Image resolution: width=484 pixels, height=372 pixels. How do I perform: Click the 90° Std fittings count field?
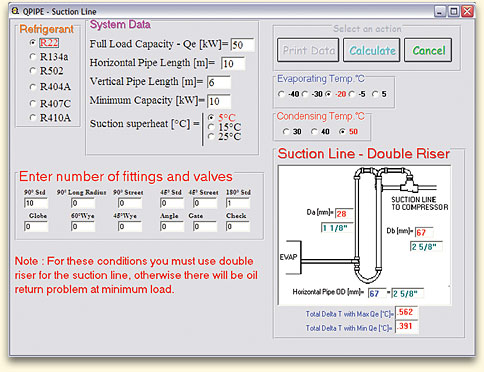tap(36, 203)
